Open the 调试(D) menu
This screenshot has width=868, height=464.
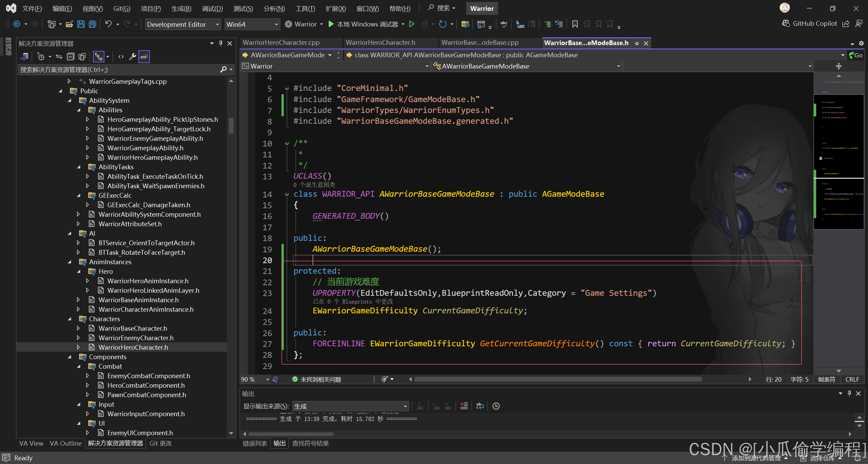tap(212, 8)
